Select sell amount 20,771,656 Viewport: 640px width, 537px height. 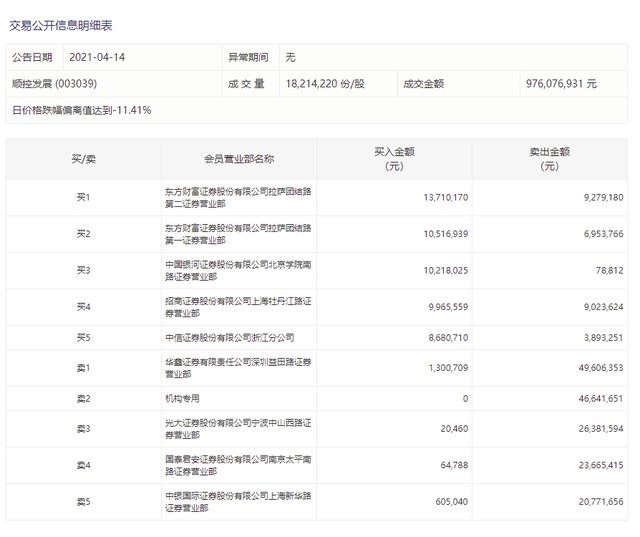pyautogui.click(x=601, y=501)
